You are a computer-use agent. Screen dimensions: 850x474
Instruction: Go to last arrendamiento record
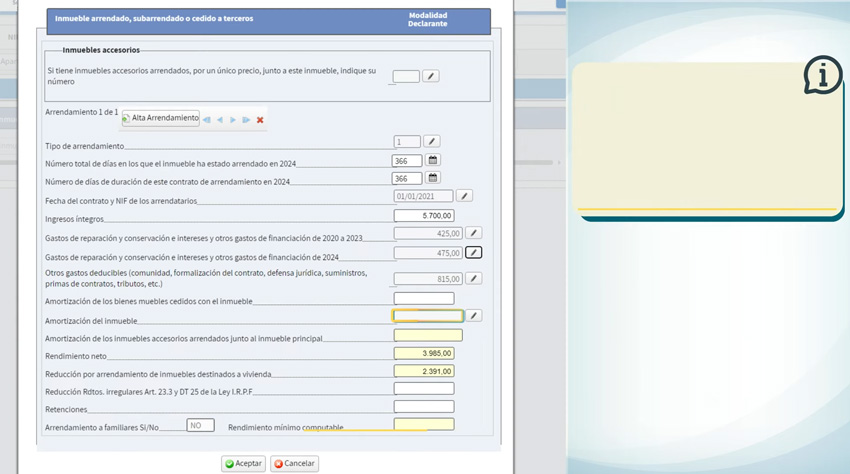246,120
